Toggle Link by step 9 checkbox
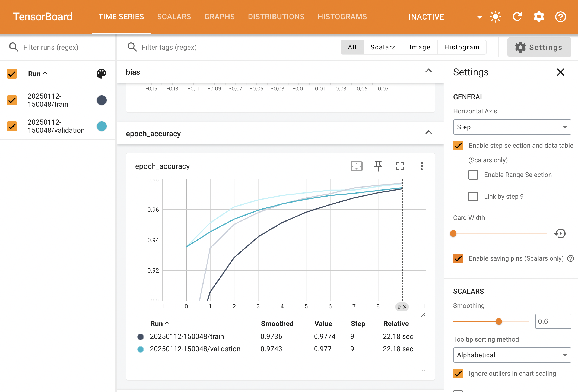The width and height of the screenshot is (578, 392). 473,197
